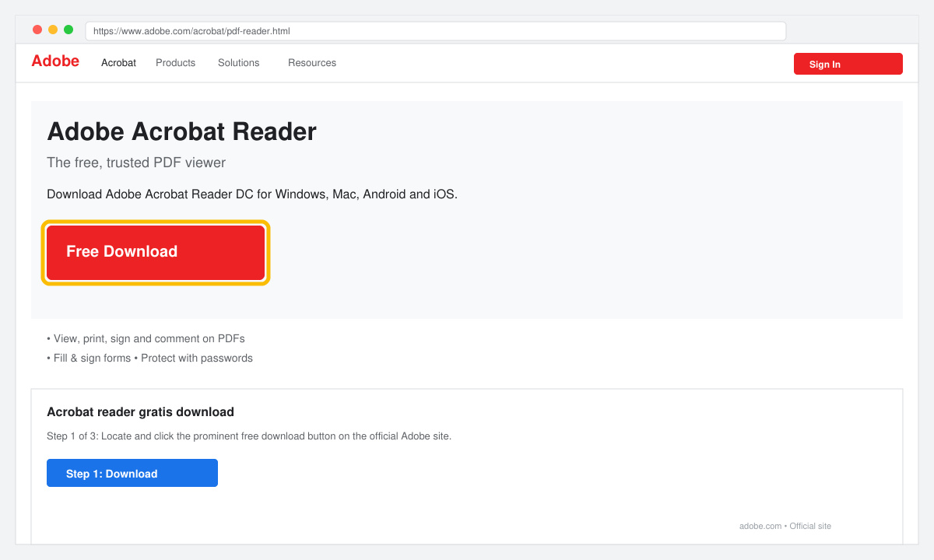Image resolution: width=934 pixels, height=560 pixels.
Task: Select the Adobe Acrobat Reader heading
Action: tap(181, 132)
